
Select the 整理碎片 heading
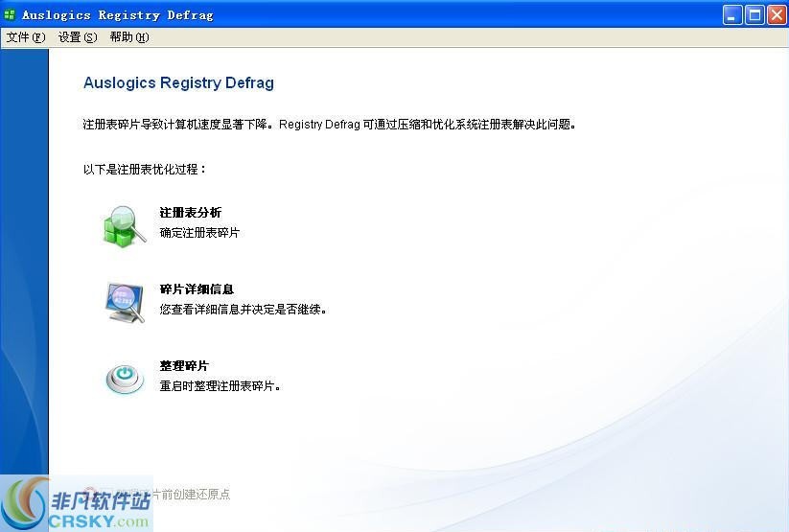pos(184,366)
